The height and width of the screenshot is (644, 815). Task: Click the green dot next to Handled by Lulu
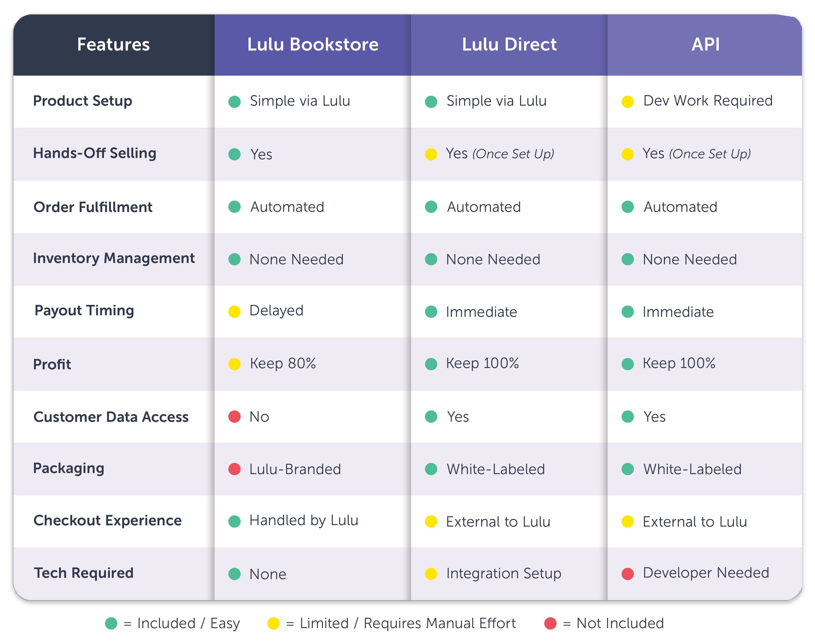pyautogui.click(x=234, y=522)
